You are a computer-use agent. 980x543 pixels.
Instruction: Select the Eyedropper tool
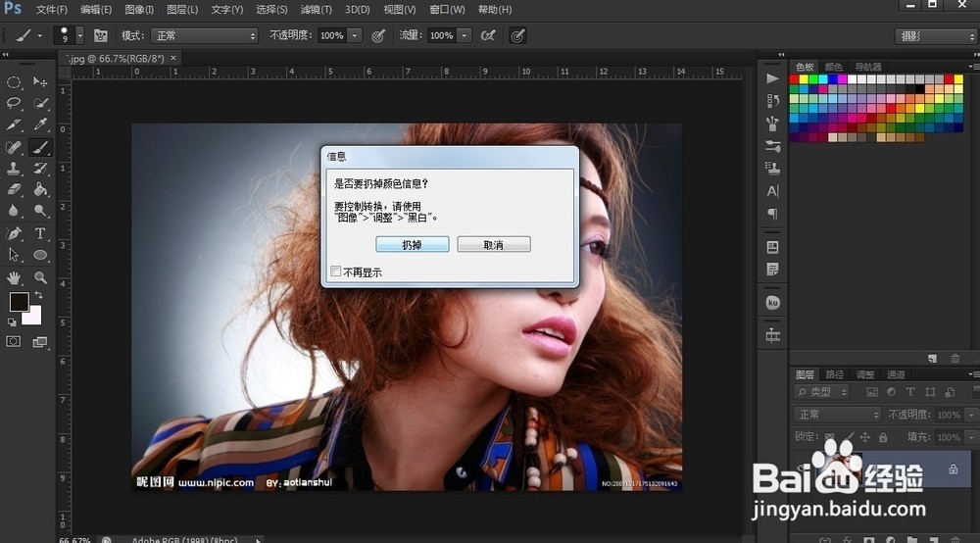click(x=40, y=124)
